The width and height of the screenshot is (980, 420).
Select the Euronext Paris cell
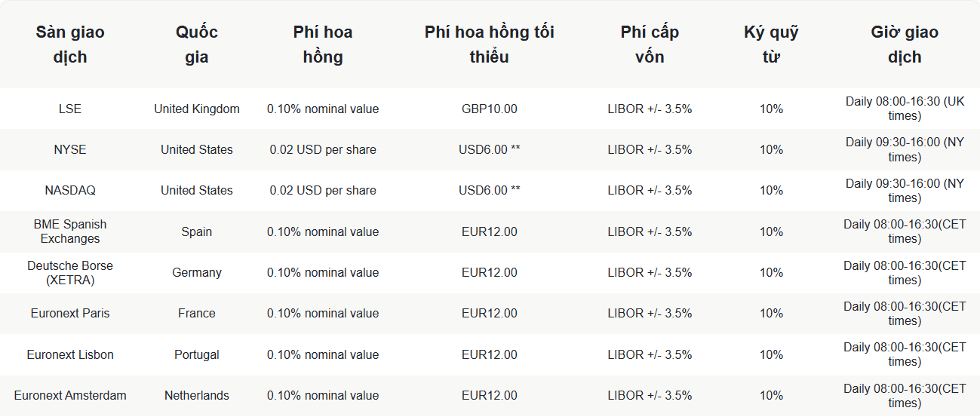tap(70, 313)
